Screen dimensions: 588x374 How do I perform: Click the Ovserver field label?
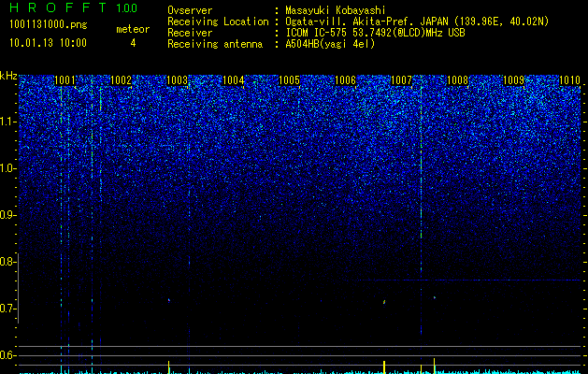click(190, 10)
